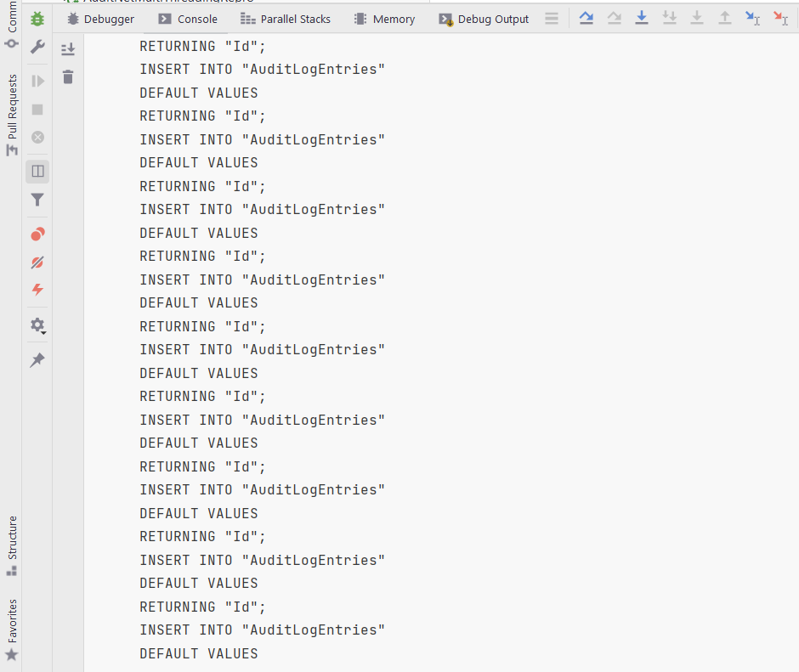Step into the method call
Viewport: 799px width, 672px height.
tap(641, 18)
